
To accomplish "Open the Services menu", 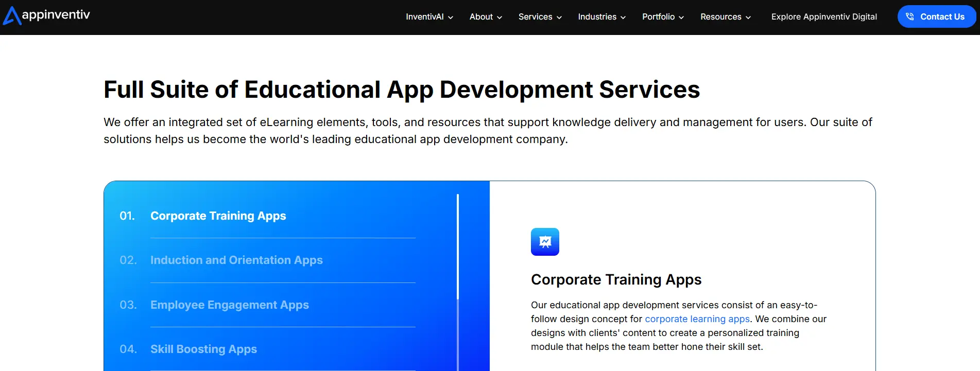I will pyautogui.click(x=540, y=17).
